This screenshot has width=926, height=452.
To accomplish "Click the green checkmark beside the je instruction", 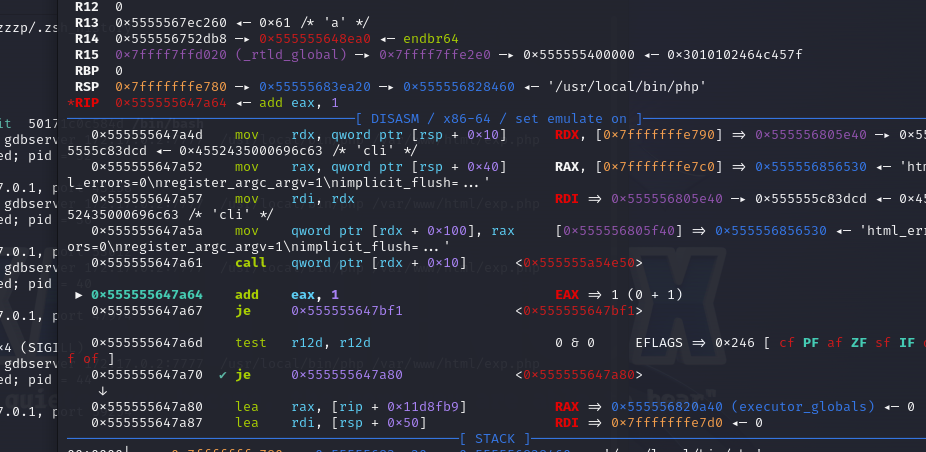I will [x=222, y=375].
